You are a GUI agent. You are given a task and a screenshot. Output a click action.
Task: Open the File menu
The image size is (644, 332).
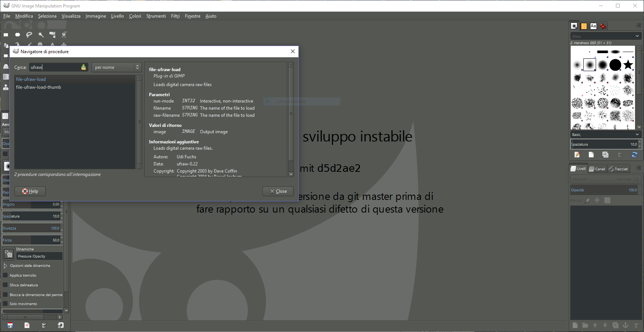point(7,16)
